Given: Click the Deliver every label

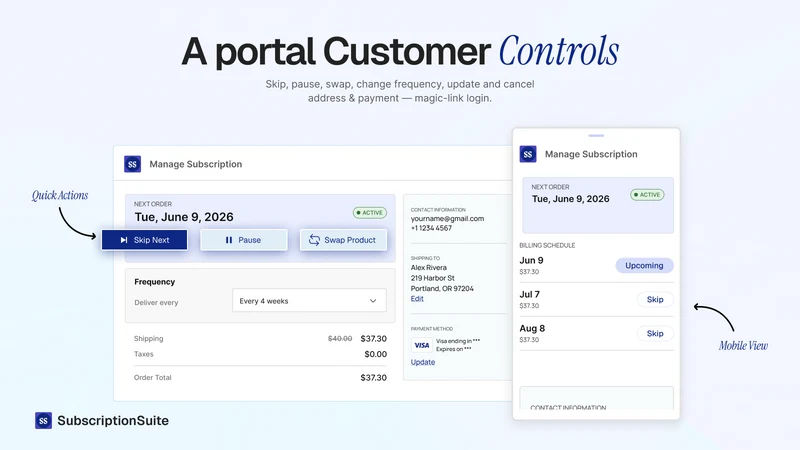Looking at the screenshot, I should coord(156,303).
